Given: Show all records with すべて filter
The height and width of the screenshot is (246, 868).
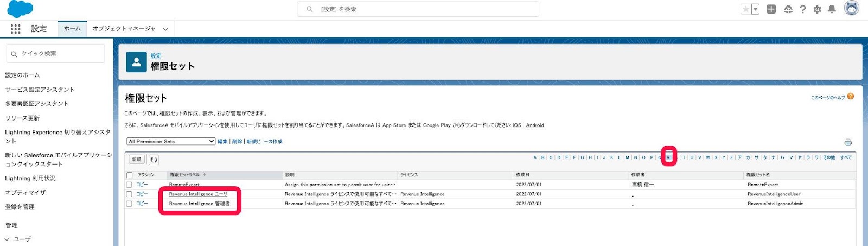Looking at the screenshot, I should (x=846, y=157).
